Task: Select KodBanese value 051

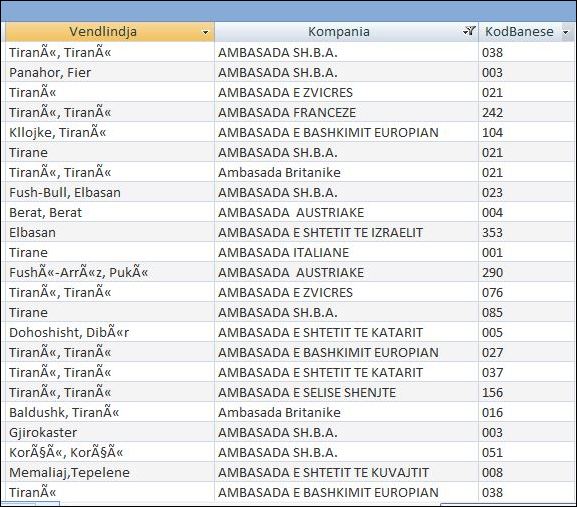Action: point(525,453)
